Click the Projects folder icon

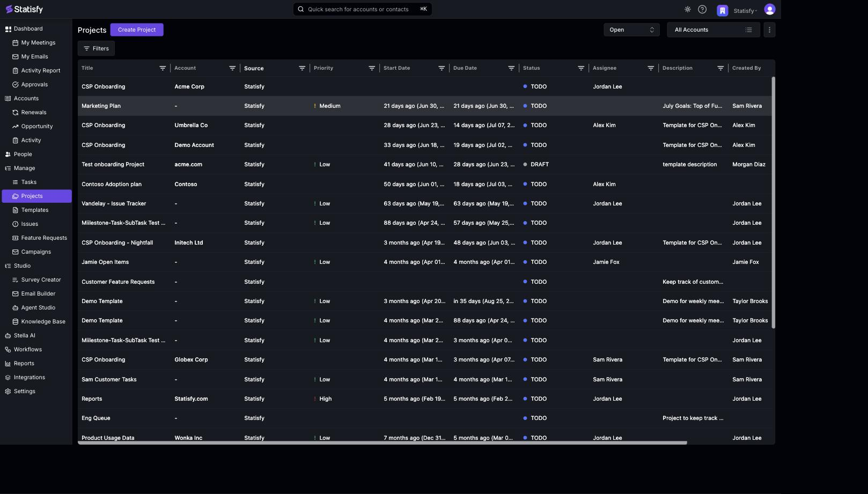(x=16, y=196)
